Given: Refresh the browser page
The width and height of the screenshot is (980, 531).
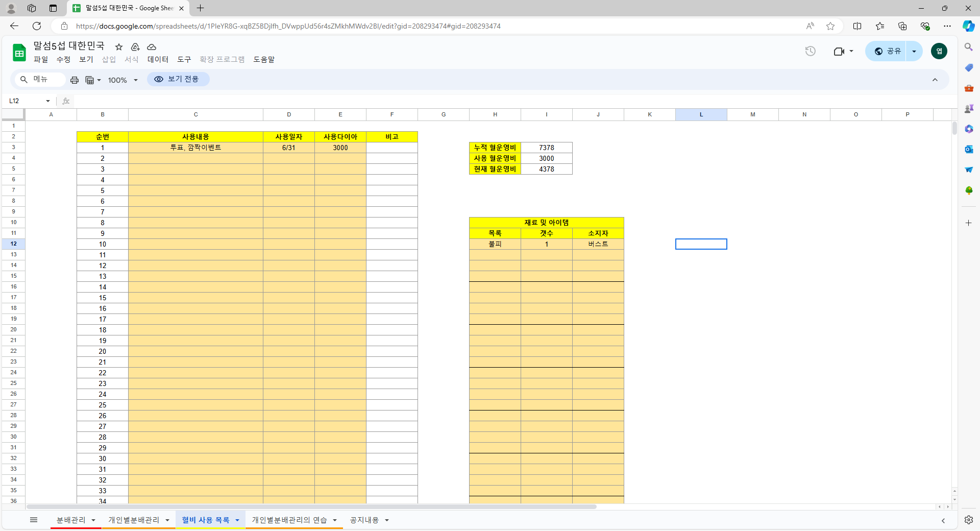Looking at the screenshot, I should click(37, 26).
